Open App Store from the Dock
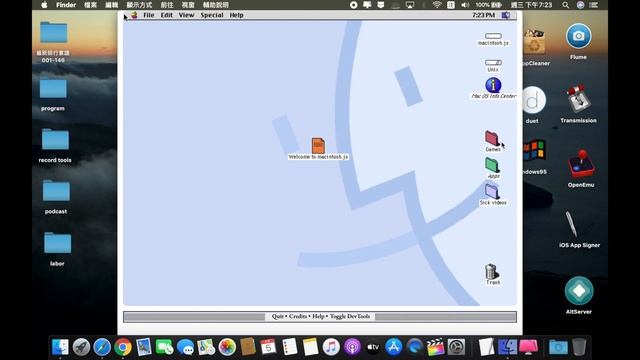Image resolution: width=640 pixels, height=360 pixels. (393, 347)
